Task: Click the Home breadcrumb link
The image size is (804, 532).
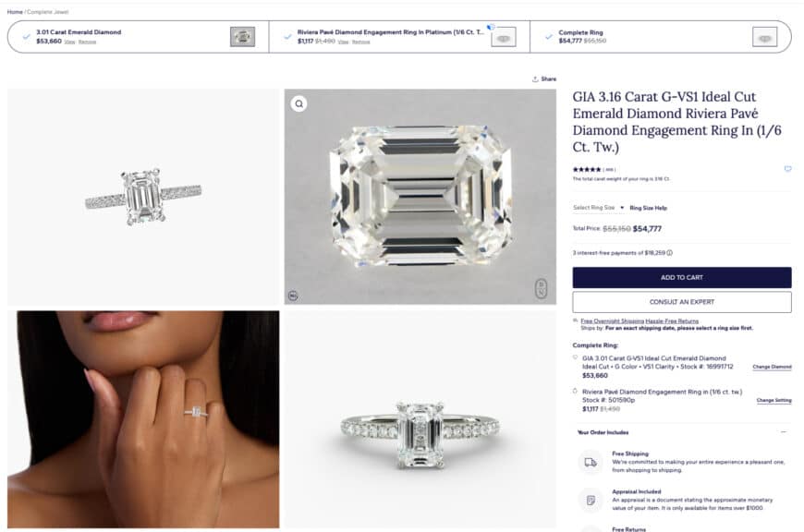Action: pos(15,12)
